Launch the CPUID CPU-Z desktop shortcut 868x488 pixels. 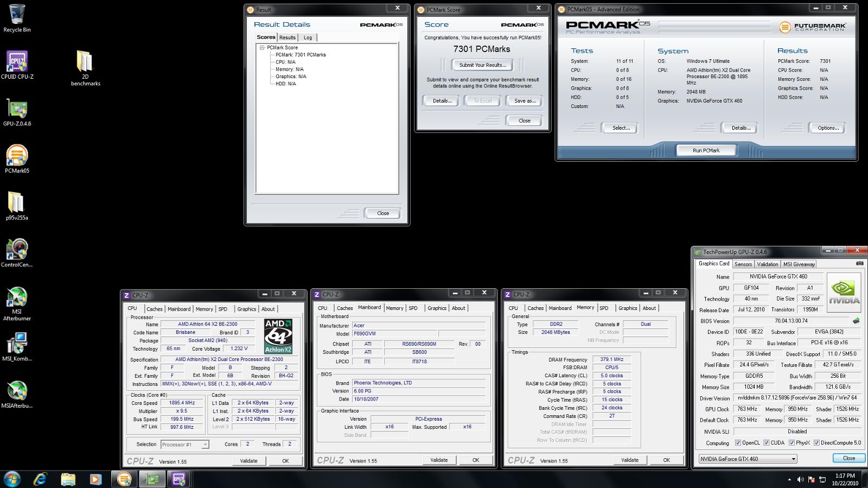pos(17,65)
